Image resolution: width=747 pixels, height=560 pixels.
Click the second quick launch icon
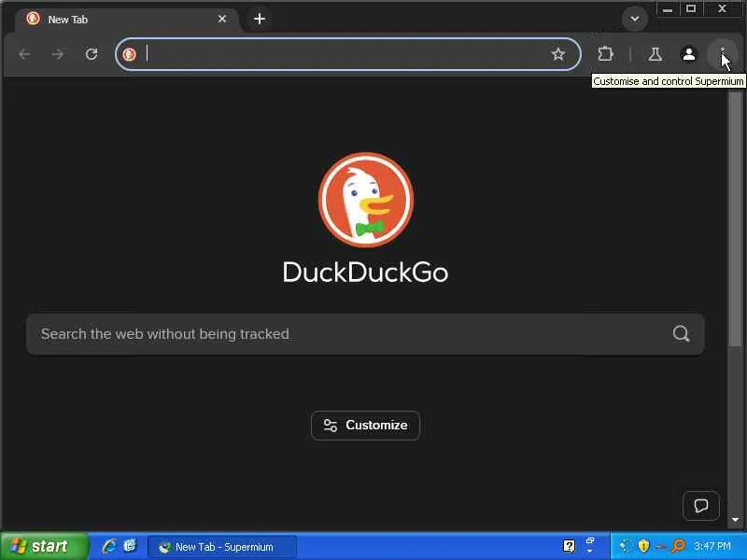click(130, 546)
